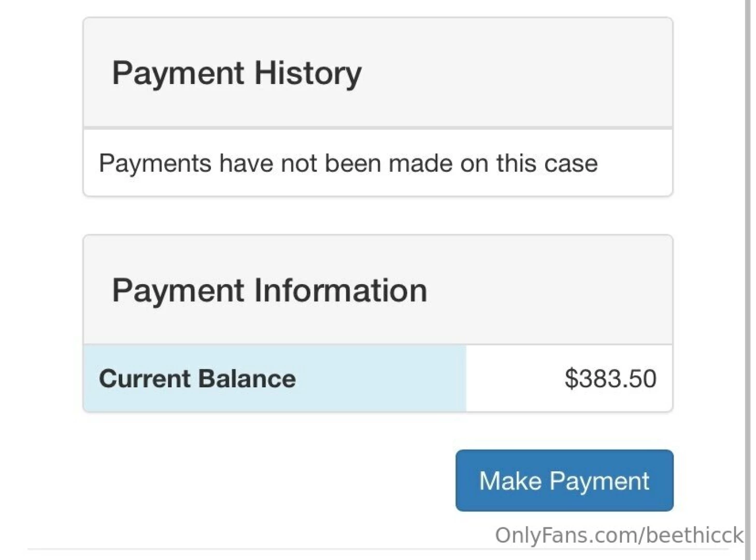Viewport: 756px width, 560px height.
Task: Click the word "Balance" in the label
Action: [247, 379]
